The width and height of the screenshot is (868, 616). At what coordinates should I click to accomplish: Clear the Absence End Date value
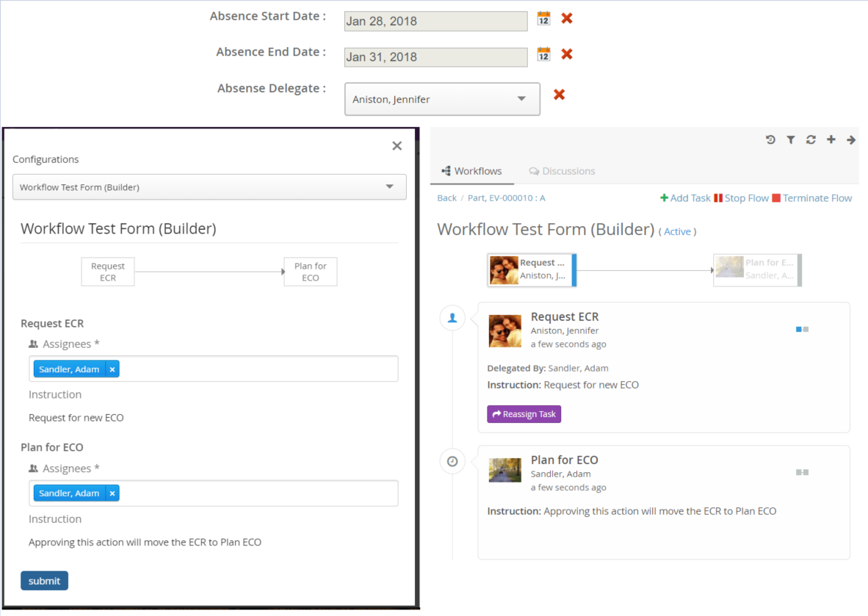tap(567, 54)
